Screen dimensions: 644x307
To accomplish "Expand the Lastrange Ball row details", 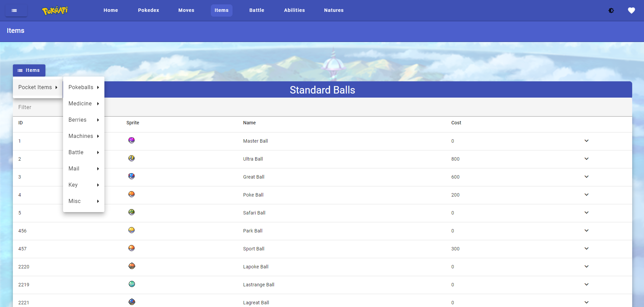I will pos(586,284).
